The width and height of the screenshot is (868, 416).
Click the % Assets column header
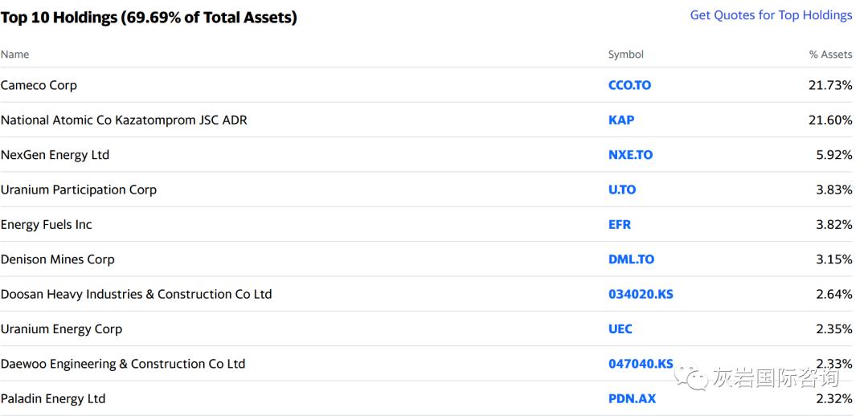tap(830, 55)
